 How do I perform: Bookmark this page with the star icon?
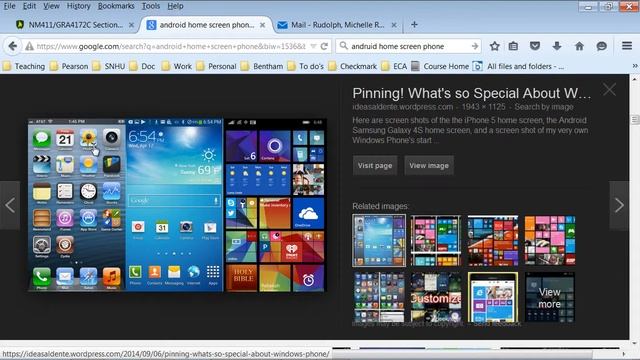click(x=495, y=46)
